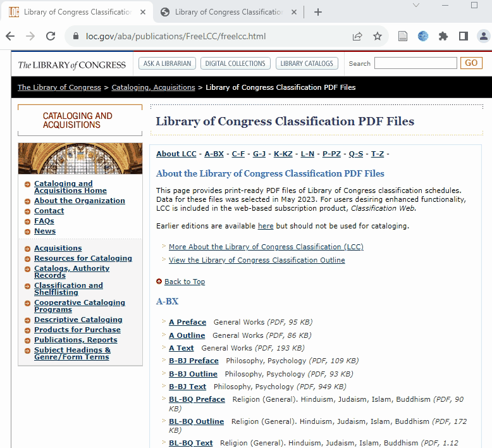This screenshot has height=448, width=492.
Task: Open More About the LCC link
Action: click(266, 247)
